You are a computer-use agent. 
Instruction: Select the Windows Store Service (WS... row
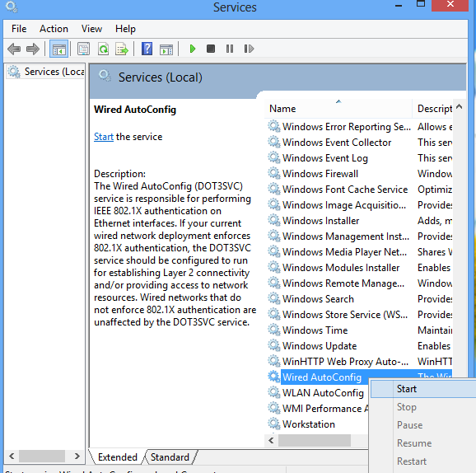click(359, 315)
